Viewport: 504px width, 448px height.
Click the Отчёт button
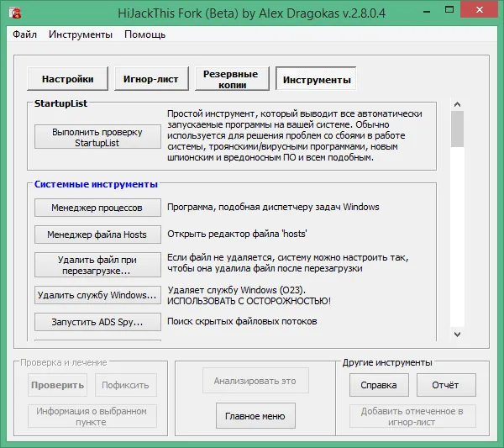tap(446, 385)
